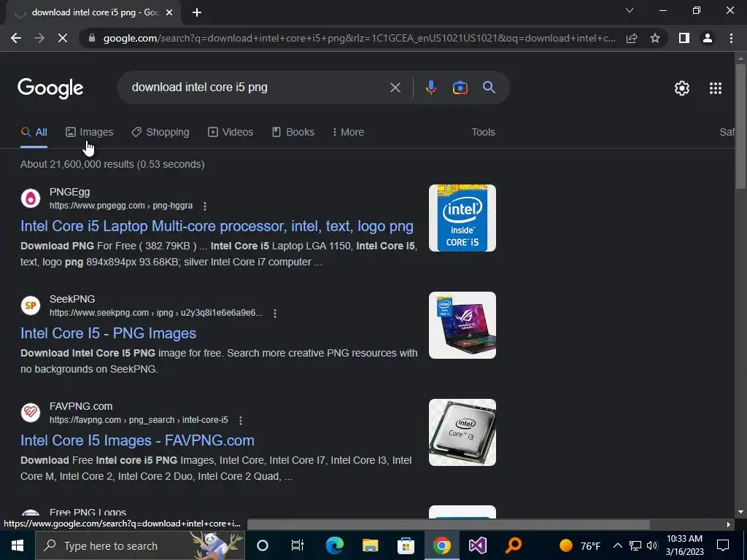Click the horizontal scrollbar right arrow
The image size is (747, 560).
pyautogui.click(x=729, y=524)
